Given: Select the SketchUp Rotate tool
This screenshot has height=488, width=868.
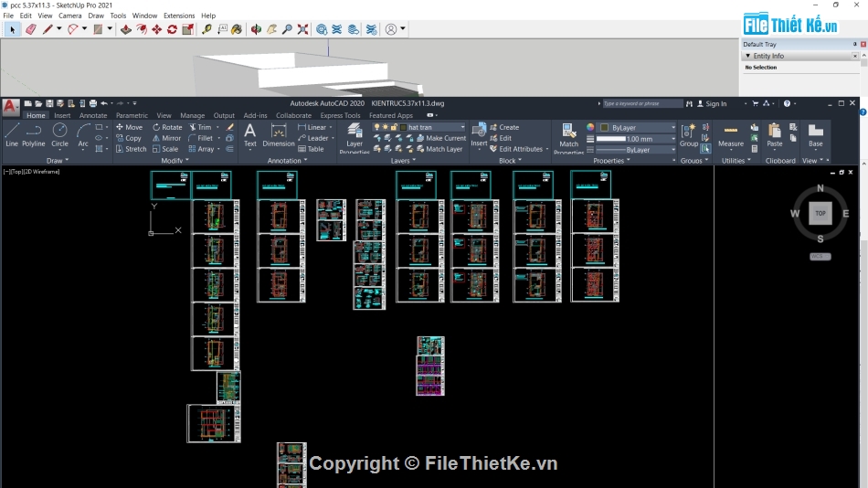Looking at the screenshot, I should pos(172,29).
